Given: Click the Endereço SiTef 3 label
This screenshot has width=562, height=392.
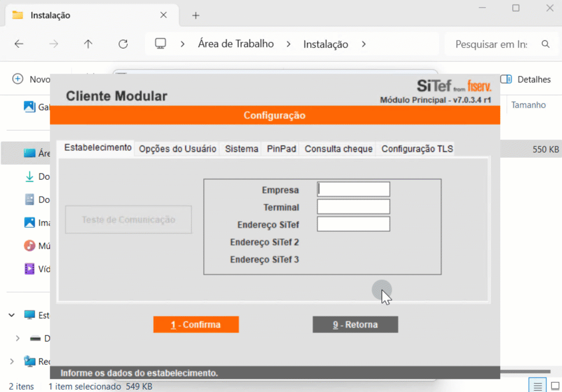Looking at the screenshot, I should pyautogui.click(x=264, y=260).
